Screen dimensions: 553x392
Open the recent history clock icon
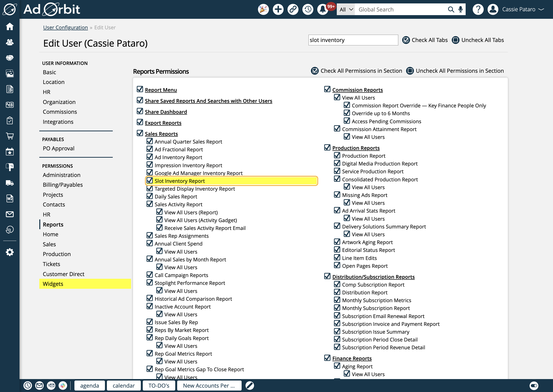(308, 9)
